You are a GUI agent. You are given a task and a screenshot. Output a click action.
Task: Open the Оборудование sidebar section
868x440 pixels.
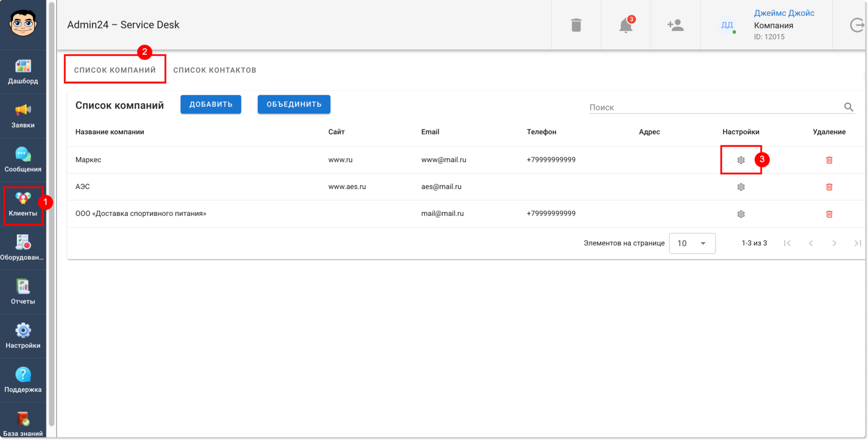click(23, 248)
